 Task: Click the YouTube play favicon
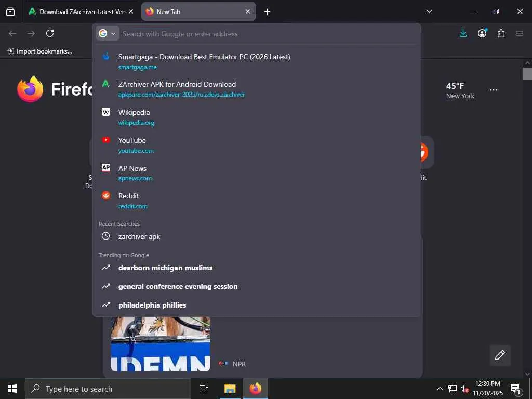pyautogui.click(x=106, y=140)
